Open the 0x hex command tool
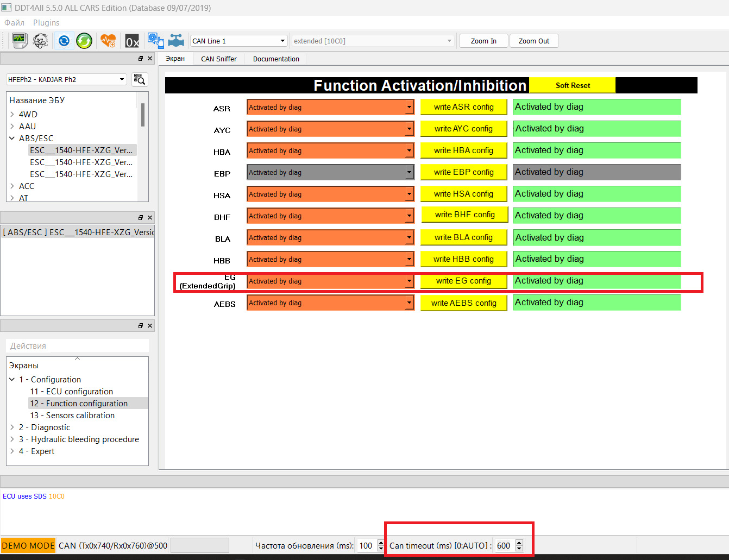The width and height of the screenshot is (729, 560). coord(132,41)
